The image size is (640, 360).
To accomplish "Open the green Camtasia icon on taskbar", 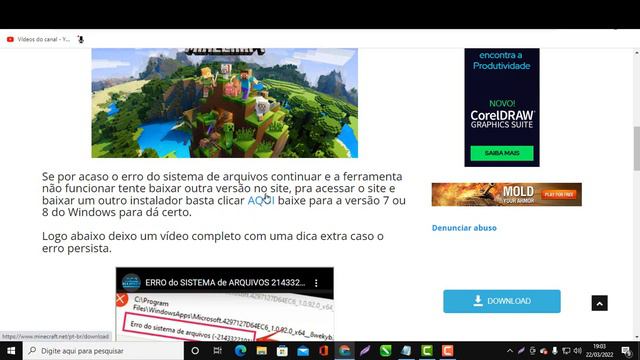I will point(427,351).
